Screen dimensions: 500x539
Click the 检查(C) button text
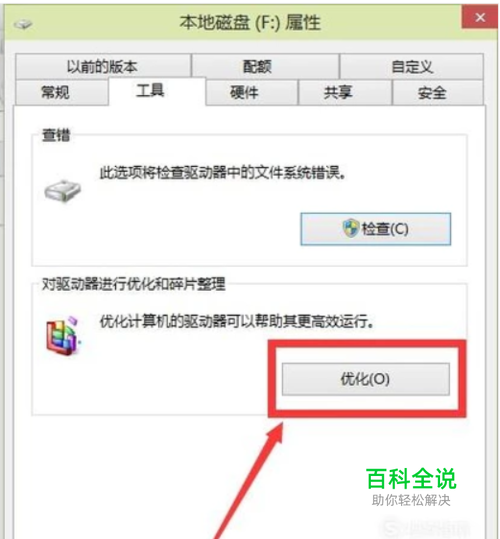click(x=385, y=229)
